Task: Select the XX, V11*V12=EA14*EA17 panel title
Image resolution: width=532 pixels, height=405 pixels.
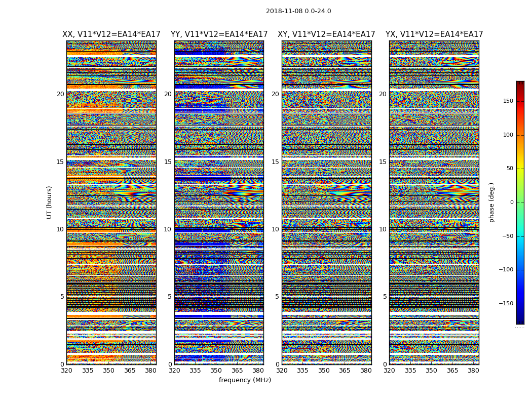Action: [111, 34]
